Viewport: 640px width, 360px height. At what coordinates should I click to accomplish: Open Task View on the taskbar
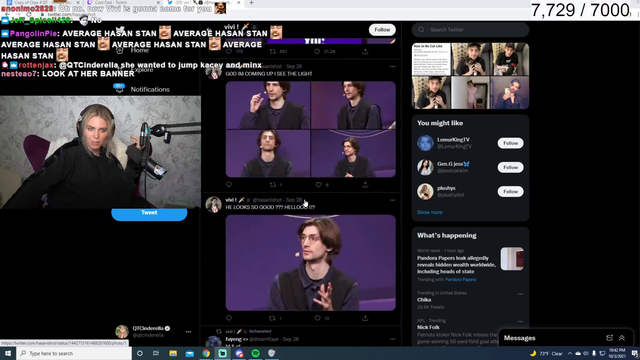point(156,353)
